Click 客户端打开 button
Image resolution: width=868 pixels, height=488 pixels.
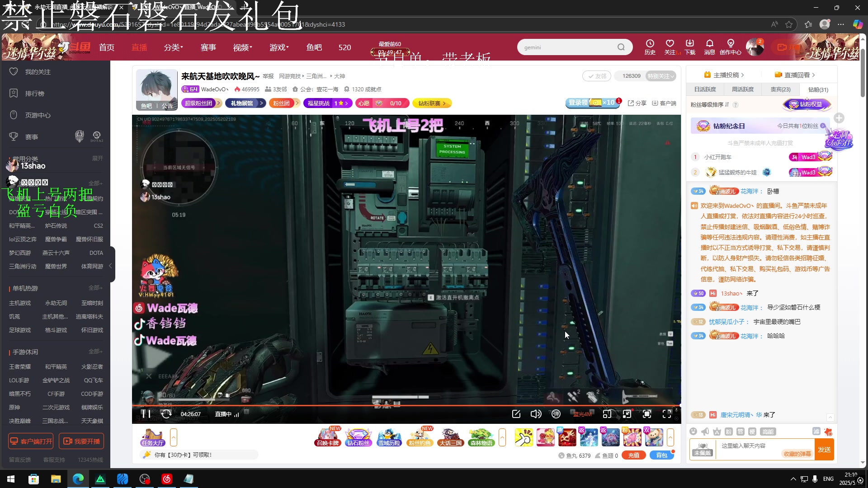tap(31, 441)
